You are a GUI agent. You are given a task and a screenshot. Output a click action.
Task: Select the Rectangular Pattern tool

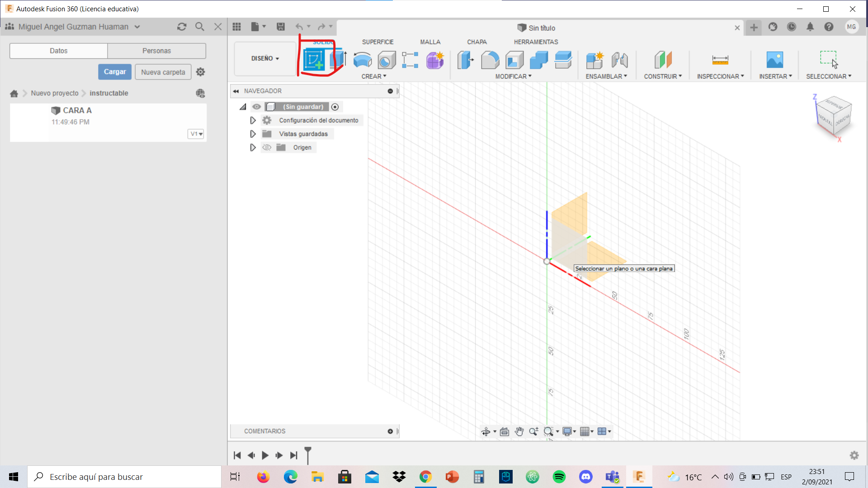coord(410,60)
